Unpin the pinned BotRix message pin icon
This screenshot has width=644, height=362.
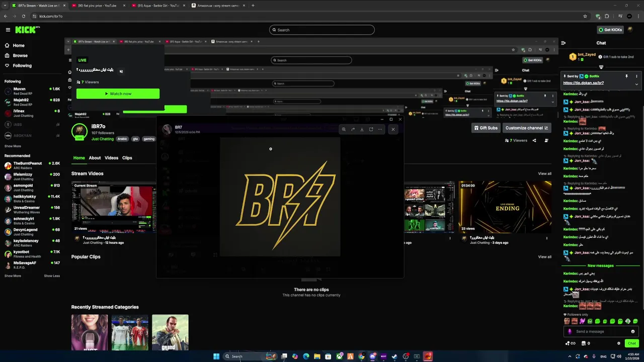[x=626, y=76]
